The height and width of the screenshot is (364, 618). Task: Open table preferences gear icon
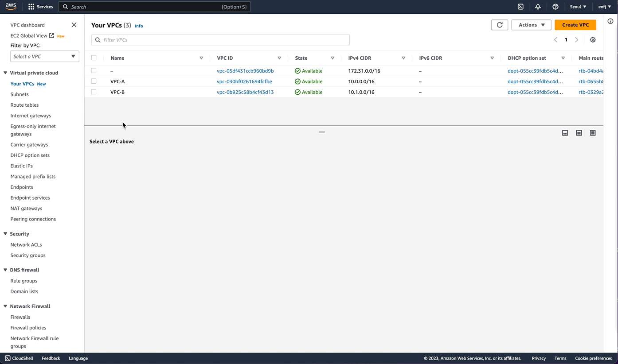point(593,40)
